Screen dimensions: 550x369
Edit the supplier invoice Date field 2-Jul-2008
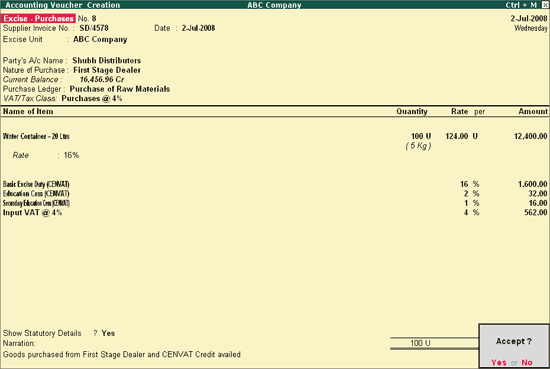point(198,28)
